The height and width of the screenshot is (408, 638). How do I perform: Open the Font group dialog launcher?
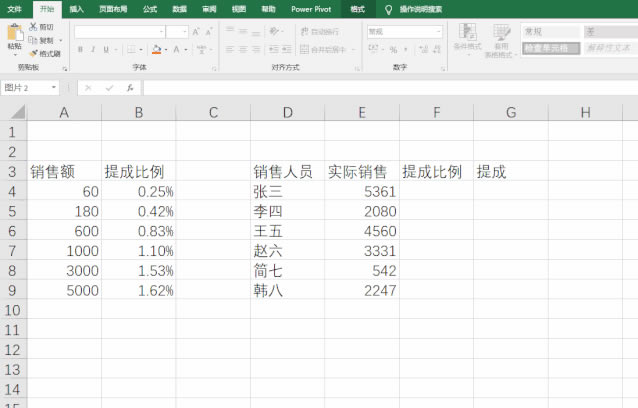214,69
